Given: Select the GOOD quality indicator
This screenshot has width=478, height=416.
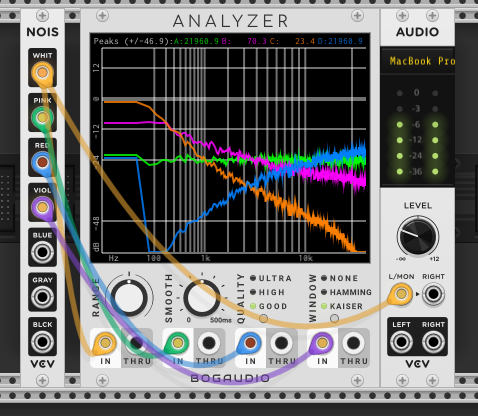Looking at the screenshot, I should pos(253,306).
